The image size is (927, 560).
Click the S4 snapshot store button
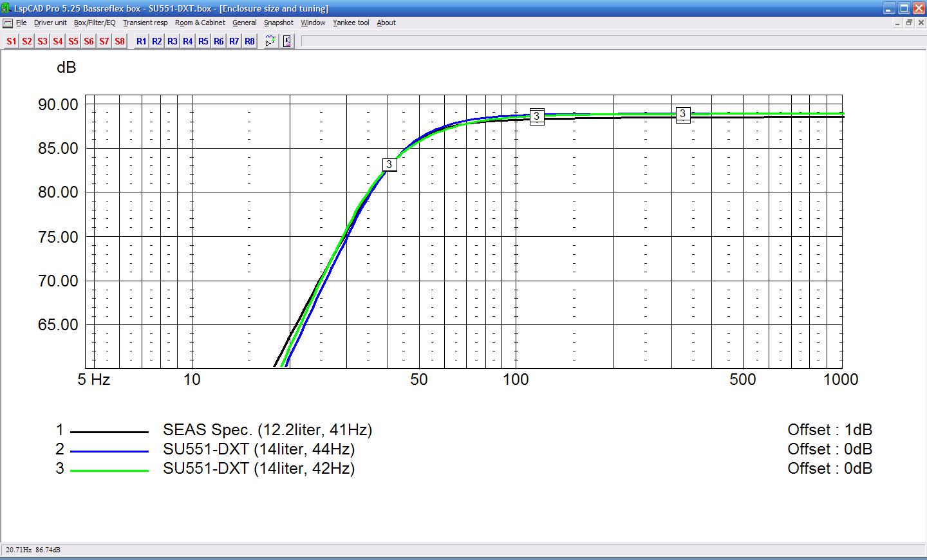(58, 41)
